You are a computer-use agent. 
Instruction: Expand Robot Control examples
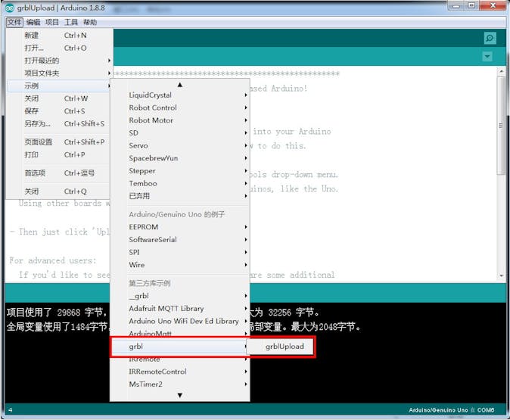pyautogui.click(x=180, y=107)
